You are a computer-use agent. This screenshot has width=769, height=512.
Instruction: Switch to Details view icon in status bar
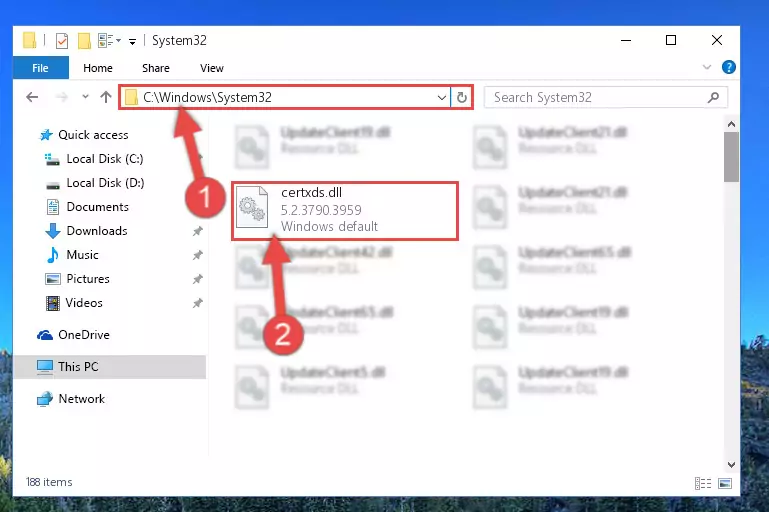coord(703,484)
